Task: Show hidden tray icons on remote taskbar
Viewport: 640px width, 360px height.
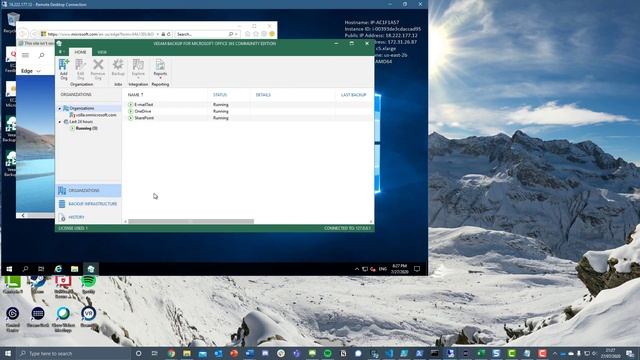Action: [x=357, y=269]
